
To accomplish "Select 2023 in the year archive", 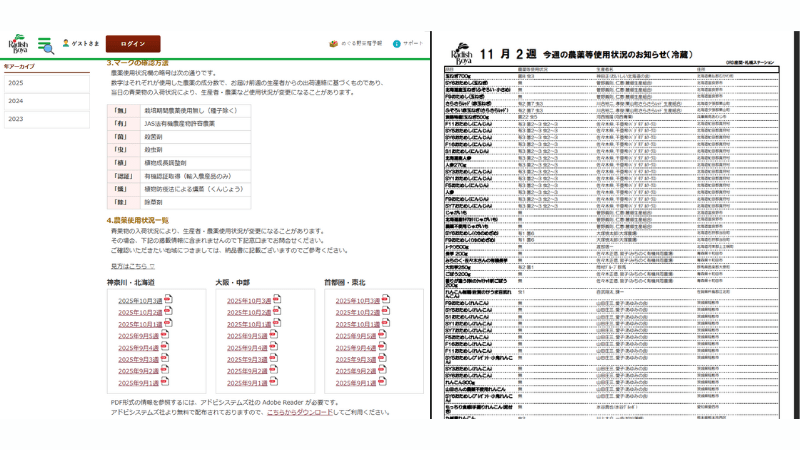I will click(16, 118).
